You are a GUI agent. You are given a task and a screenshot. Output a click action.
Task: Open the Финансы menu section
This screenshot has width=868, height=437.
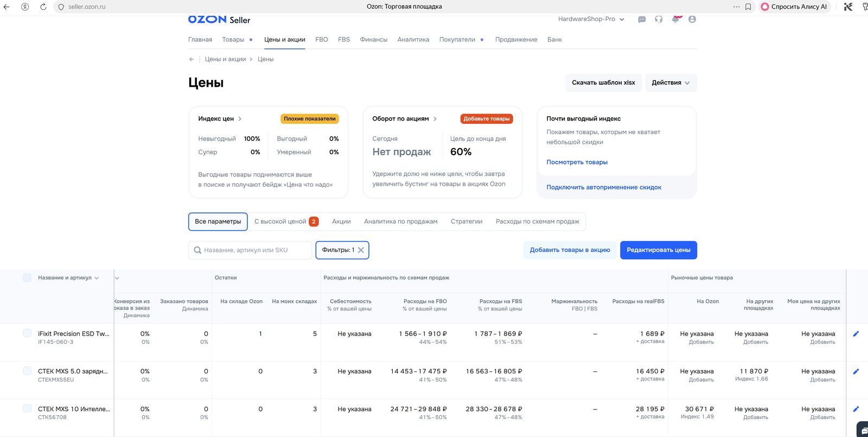374,40
